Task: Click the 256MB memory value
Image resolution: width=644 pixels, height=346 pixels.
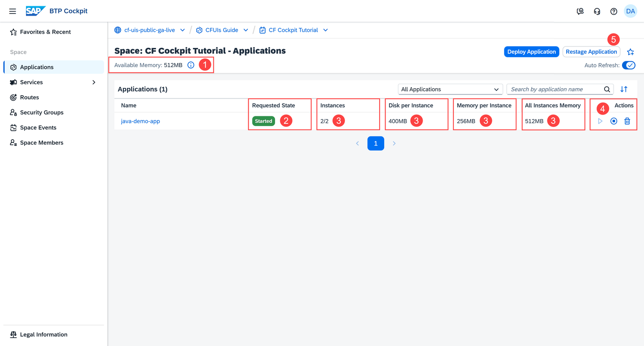Action: [466, 121]
